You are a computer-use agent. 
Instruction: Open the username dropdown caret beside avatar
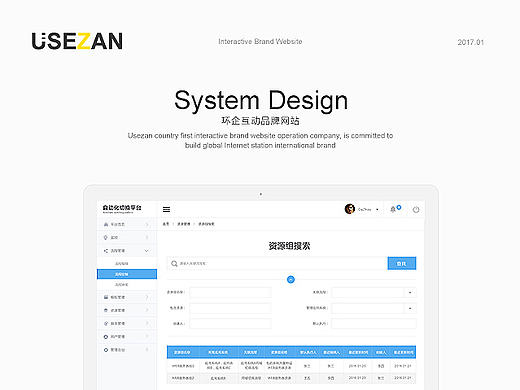[377, 210]
